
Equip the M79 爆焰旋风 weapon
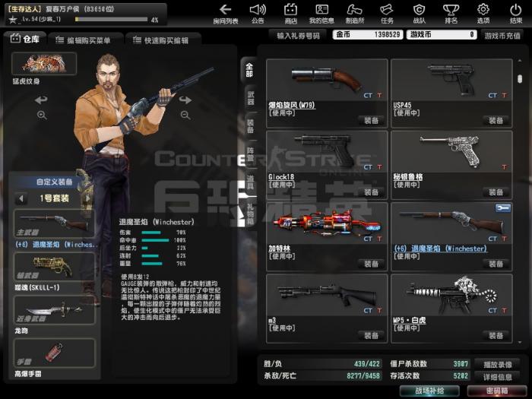(x=371, y=120)
